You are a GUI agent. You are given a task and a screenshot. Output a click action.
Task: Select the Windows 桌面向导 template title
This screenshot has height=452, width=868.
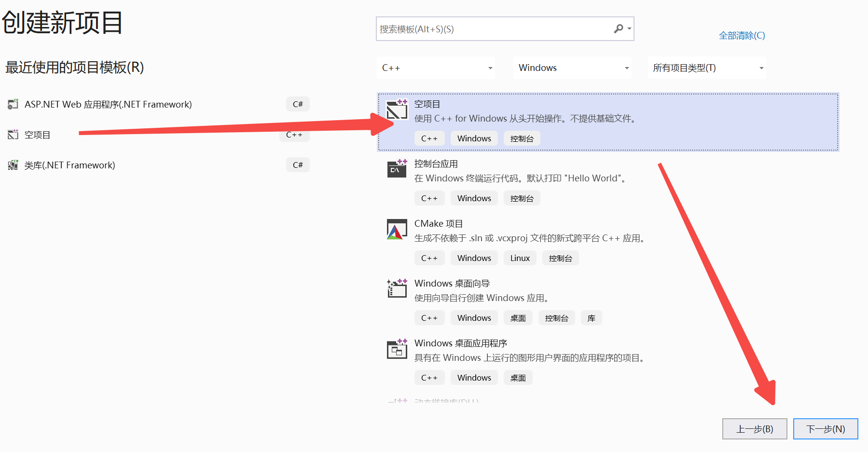(452, 284)
